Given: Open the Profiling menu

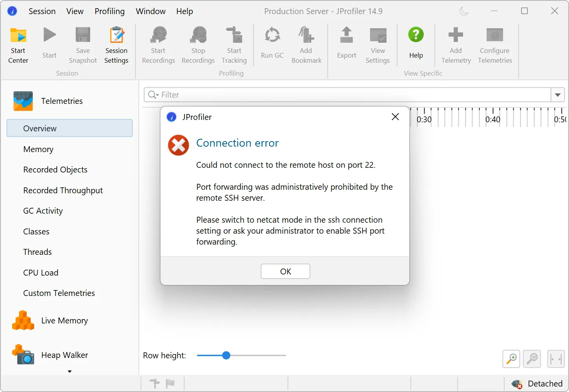Looking at the screenshot, I should tap(109, 11).
